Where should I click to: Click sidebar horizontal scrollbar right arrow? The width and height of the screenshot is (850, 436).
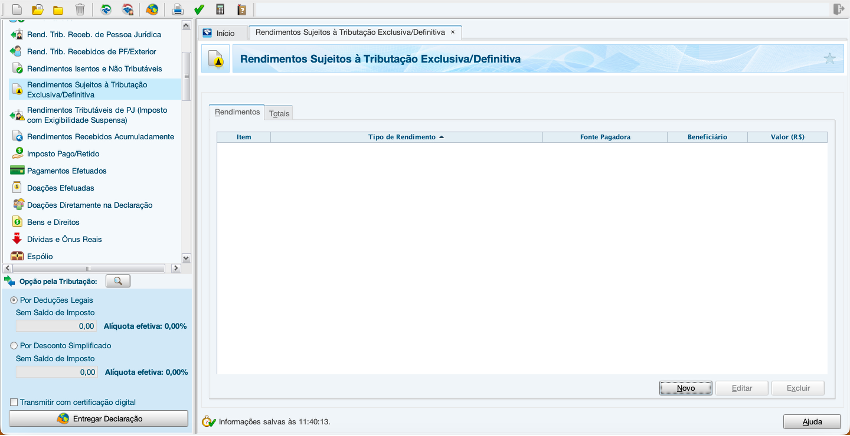tap(175, 268)
